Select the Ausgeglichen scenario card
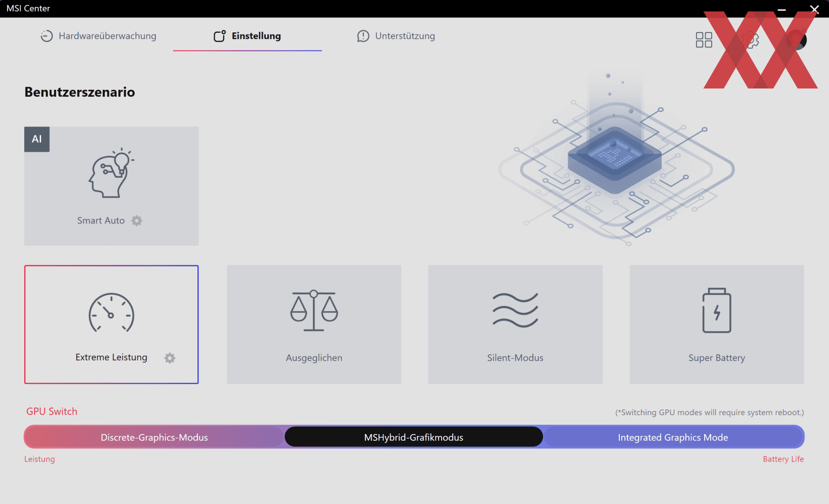 (x=314, y=324)
